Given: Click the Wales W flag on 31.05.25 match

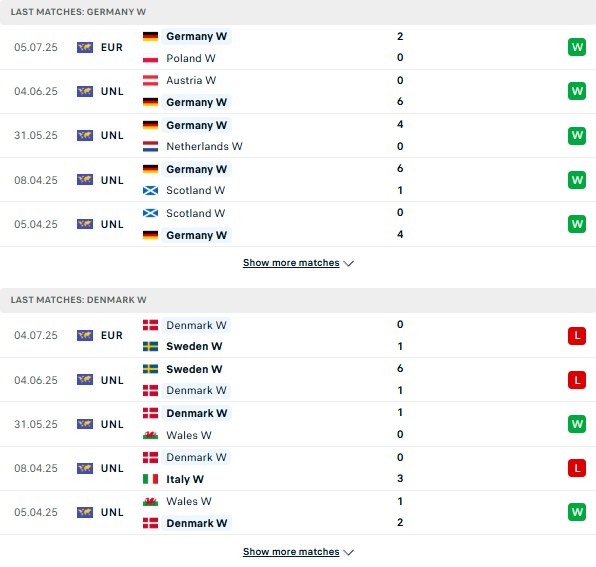Looking at the screenshot, I should (x=150, y=435).
